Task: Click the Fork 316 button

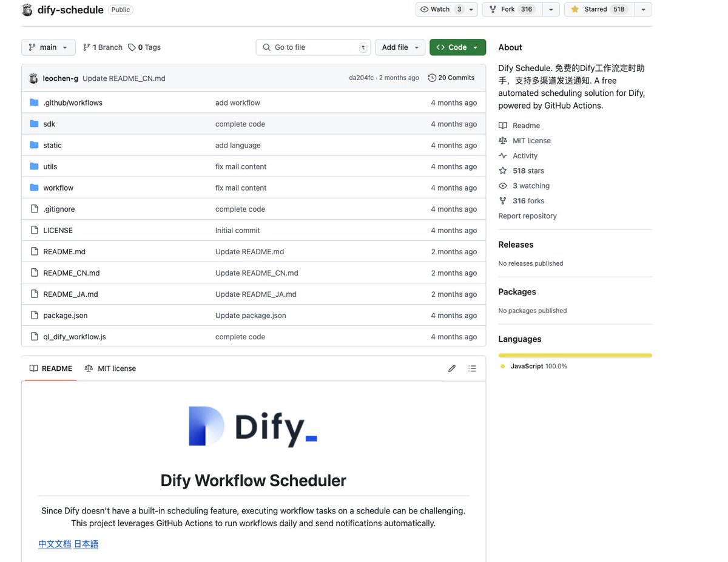Action: click(512, 9)
